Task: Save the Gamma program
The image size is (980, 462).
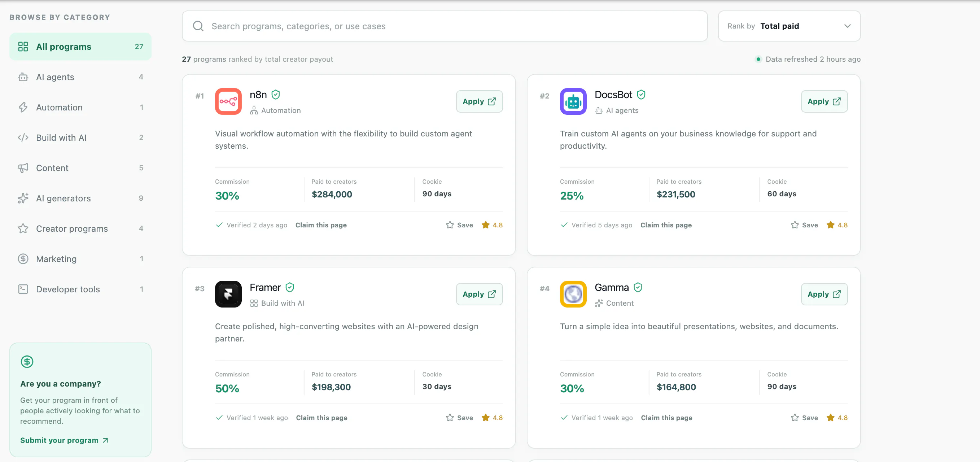Action: (x=804, y=418)
